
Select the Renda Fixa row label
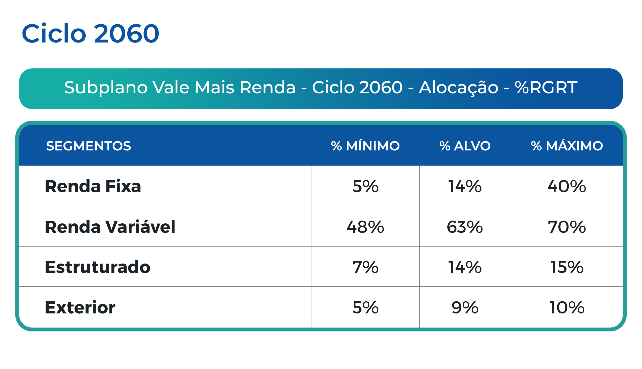click(93, 186)
